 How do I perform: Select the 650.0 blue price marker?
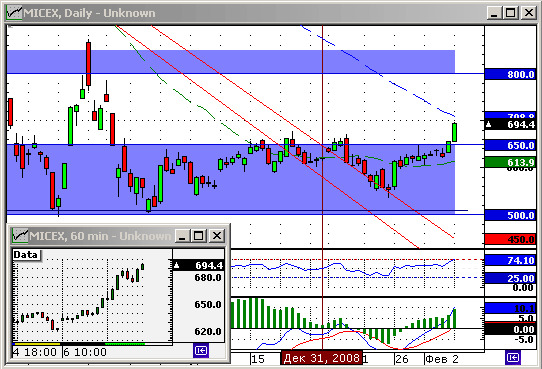pos(511,145)
